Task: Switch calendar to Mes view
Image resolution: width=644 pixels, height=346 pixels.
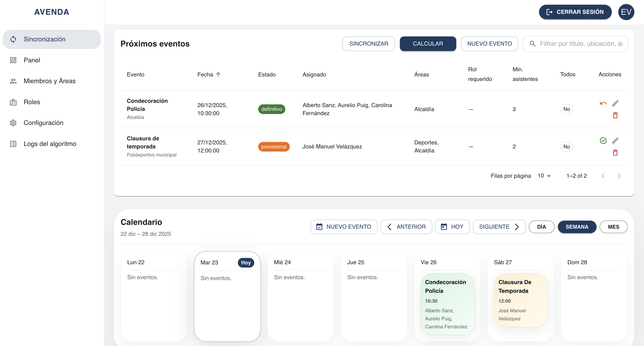Action: (613, 227)
